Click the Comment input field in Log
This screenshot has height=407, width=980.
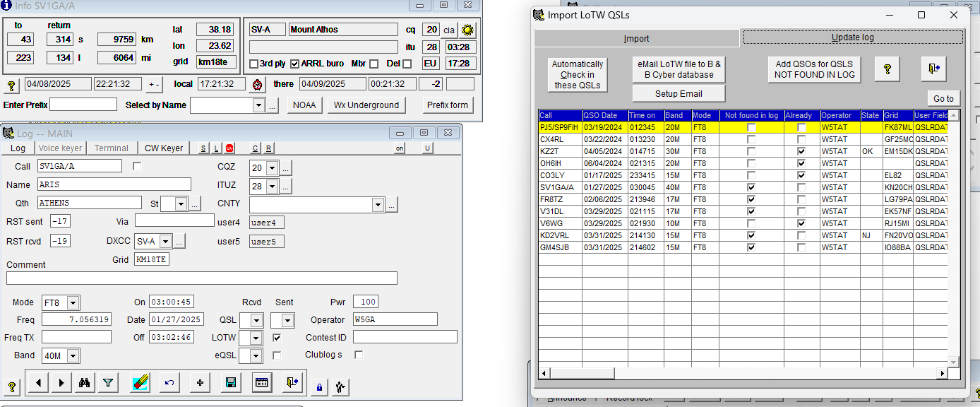click(202, 278)
